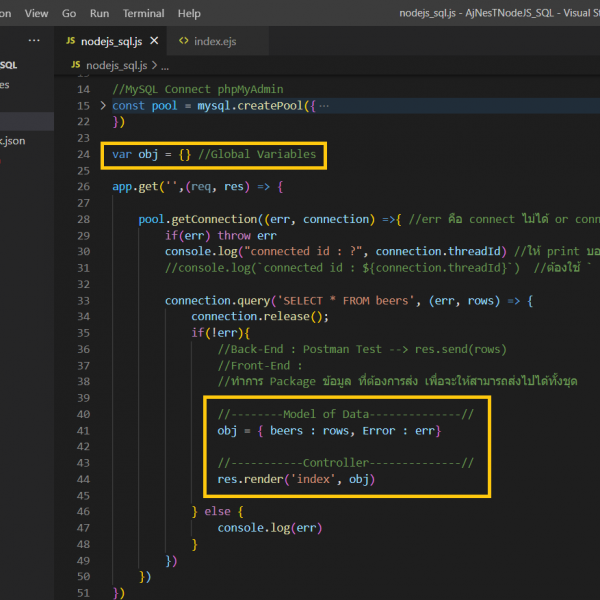The width and height of the screenshot is (600, 600).
Task: Open the Go menu
Action: pos(69,14)
